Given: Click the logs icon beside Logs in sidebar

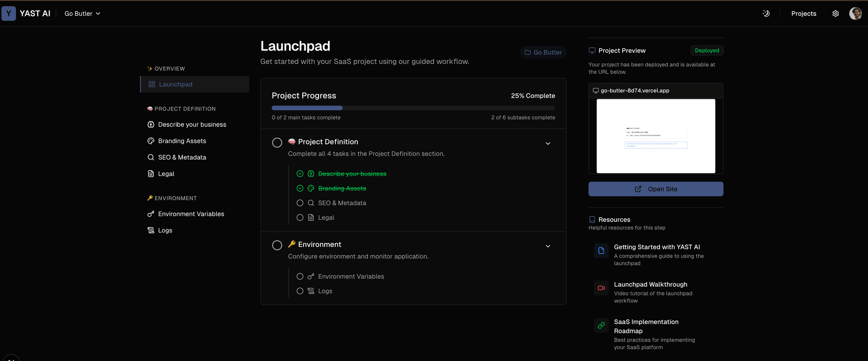Looking at the screenshot, I should coord(151,230).
